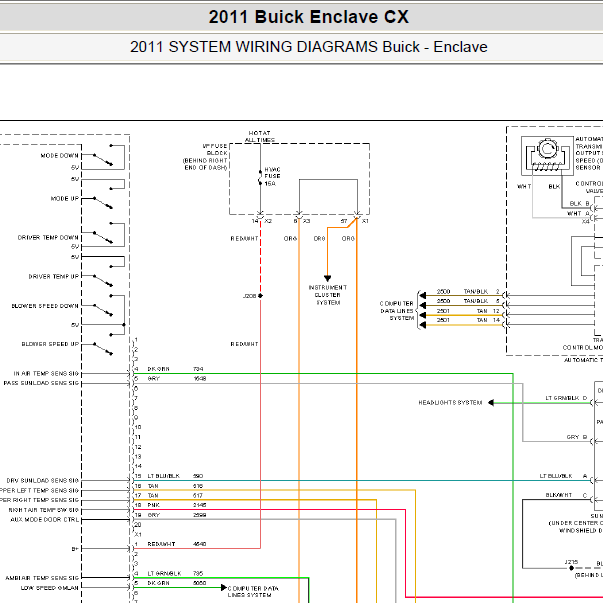The height and width of the screenshot is (603, 603).
Task: Select the LOW SPEED GMLAN label
Action: (x=50, y=588)
